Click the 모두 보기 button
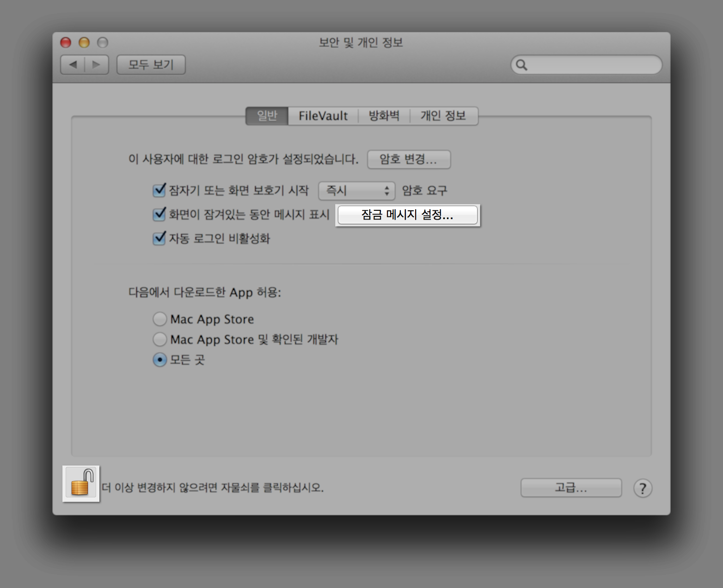The height and width of the screenshot is (588, 723). (151, 65)
